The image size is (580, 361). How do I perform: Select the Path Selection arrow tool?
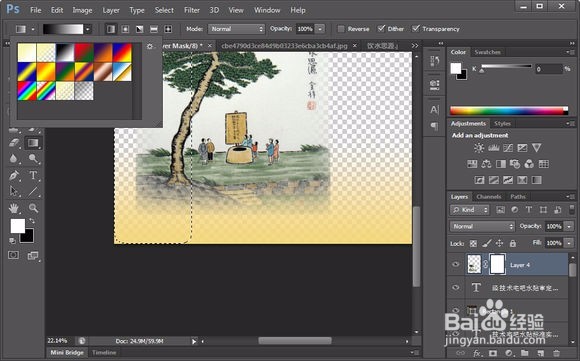click(x=14, y=191)
